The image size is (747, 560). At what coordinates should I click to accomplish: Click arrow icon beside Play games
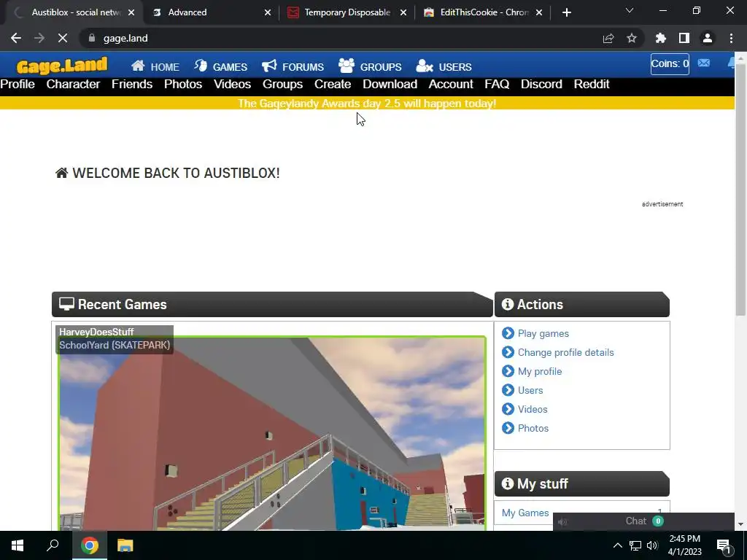(x=508, y=332)
